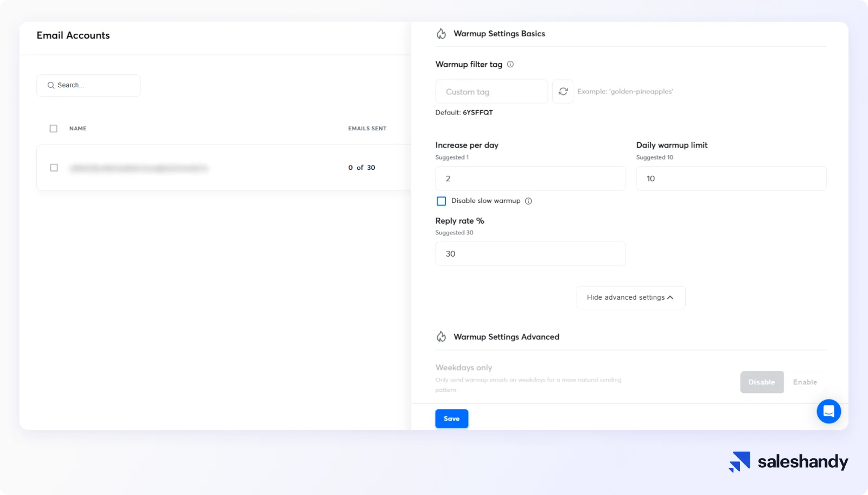Click the Email Accounts heading
This screenshot has width=868, height=495.
coord(73,35)
